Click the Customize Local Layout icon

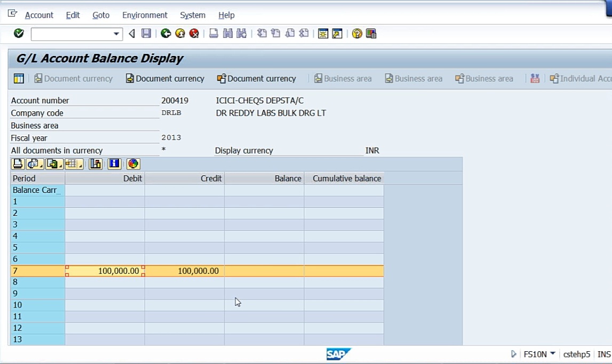371,34
